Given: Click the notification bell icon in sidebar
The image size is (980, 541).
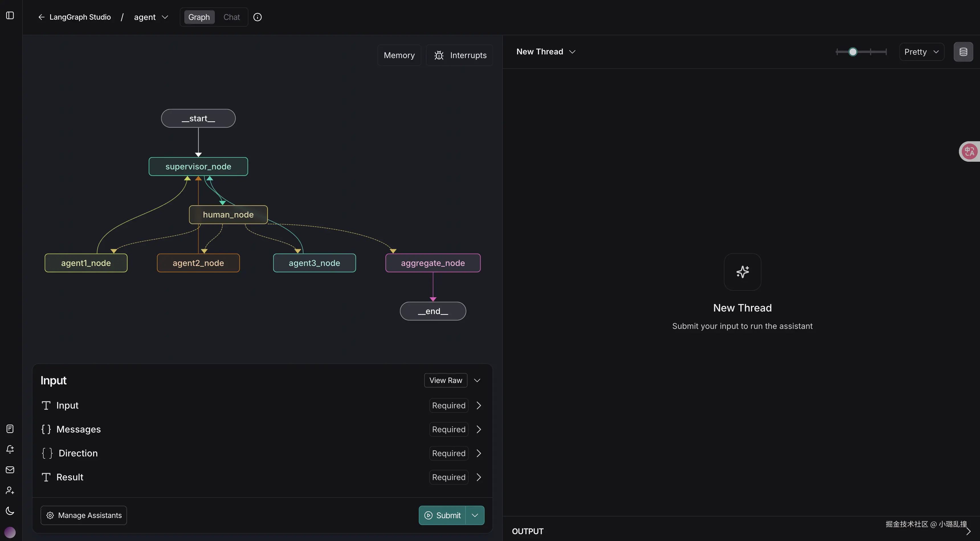Looking at the screenshot, I should pyautogui.click(x=10, y=449).
